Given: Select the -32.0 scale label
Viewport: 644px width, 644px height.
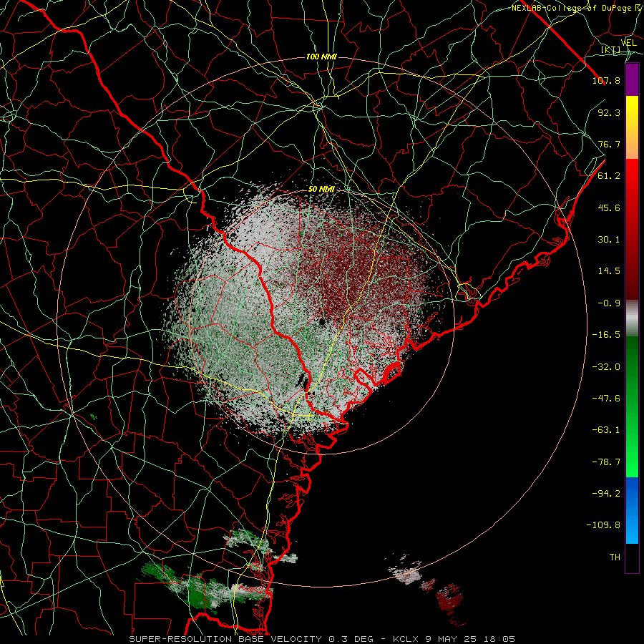Looking at the screenshot, I should (x=606, y=367).
